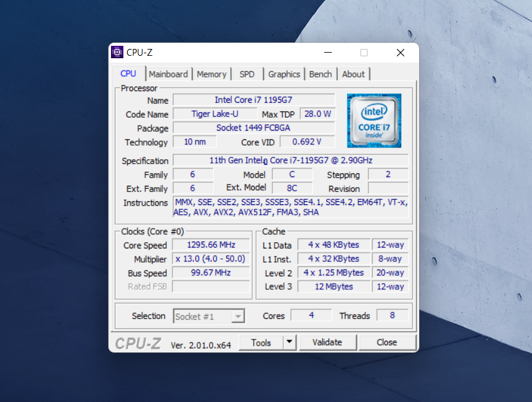Viewport: 532px width, 402px height.
Task: Click the version text Ver. 2.01.0.x64
Action: 201,345
